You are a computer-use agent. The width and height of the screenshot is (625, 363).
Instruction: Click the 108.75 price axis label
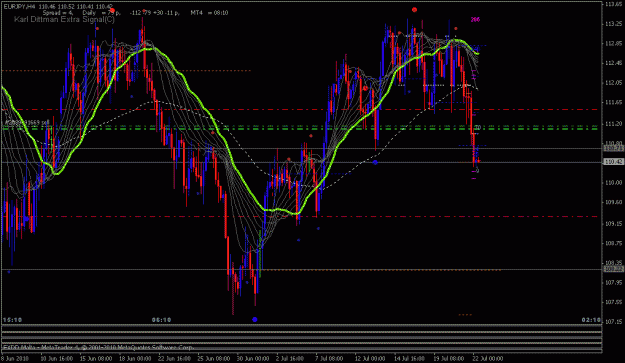point(613,243)
